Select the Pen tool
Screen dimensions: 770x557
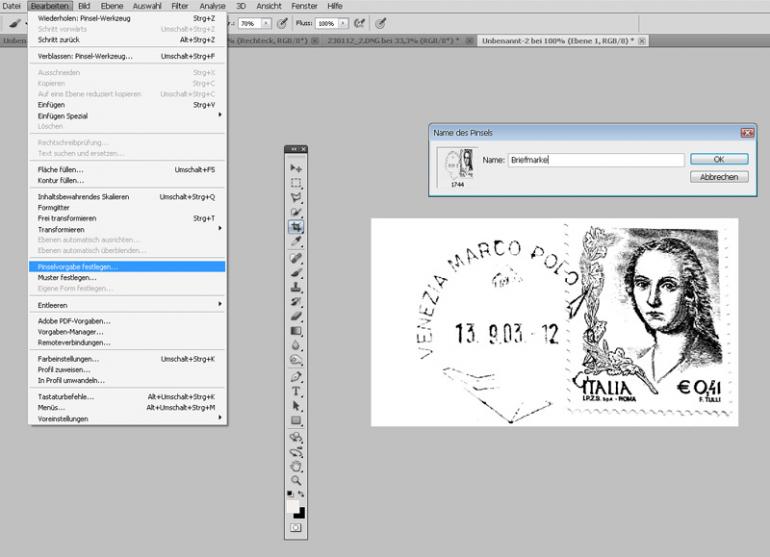[296, 377]
